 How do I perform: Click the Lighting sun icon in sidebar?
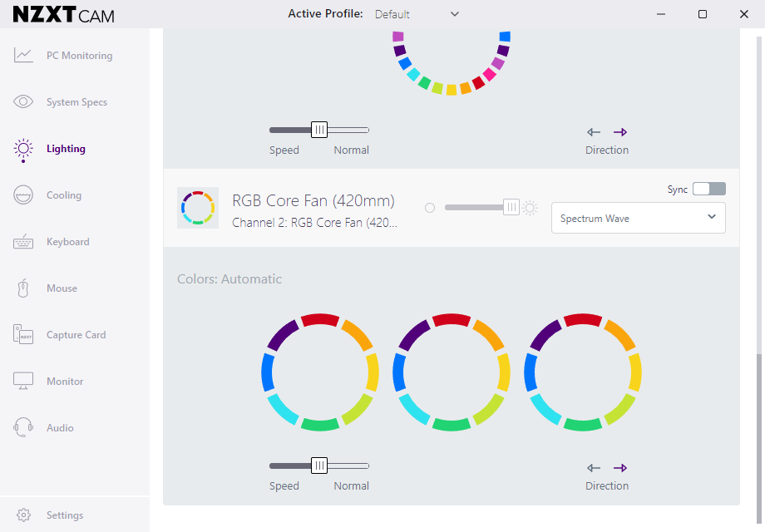pos(23,150)
